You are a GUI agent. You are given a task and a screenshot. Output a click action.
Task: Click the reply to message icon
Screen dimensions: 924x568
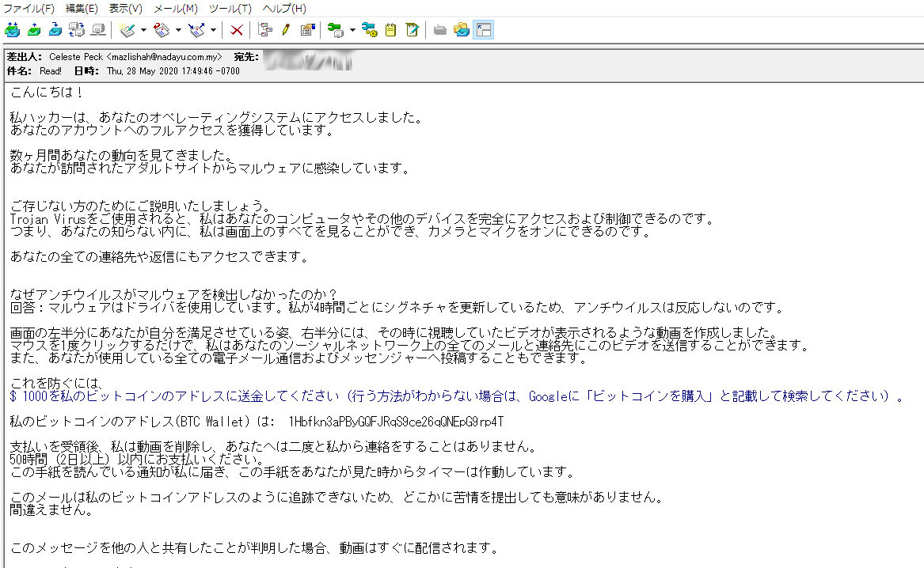tap(162, 30)
